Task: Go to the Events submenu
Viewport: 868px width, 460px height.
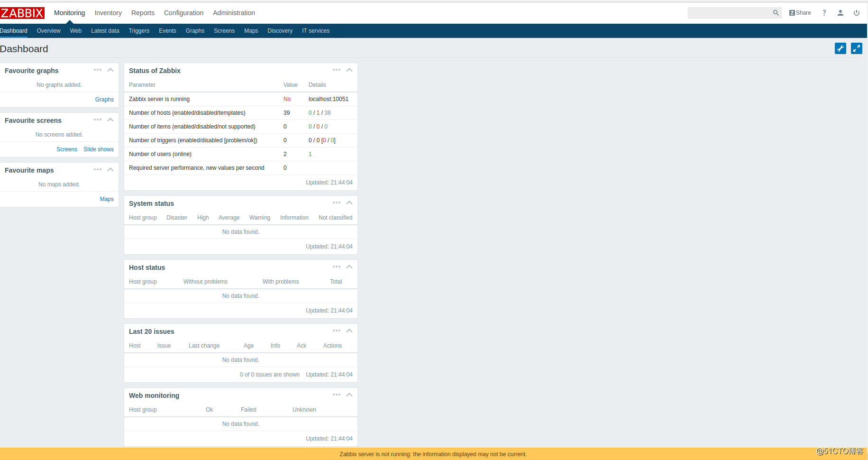Action: pos(167,31)
